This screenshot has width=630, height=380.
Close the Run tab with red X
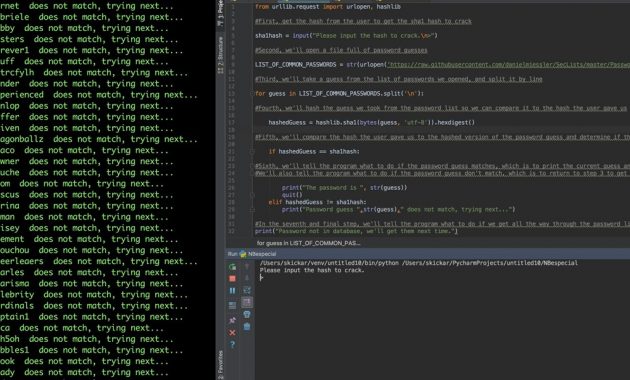[232, 333]
